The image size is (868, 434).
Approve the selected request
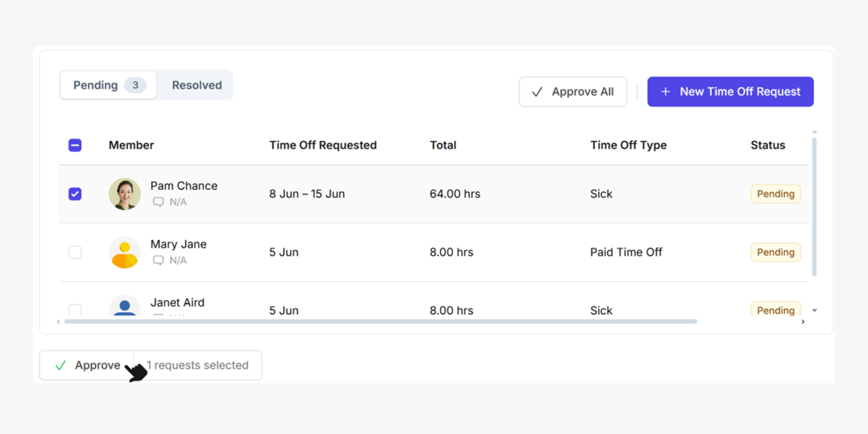[x=87, y=365]
